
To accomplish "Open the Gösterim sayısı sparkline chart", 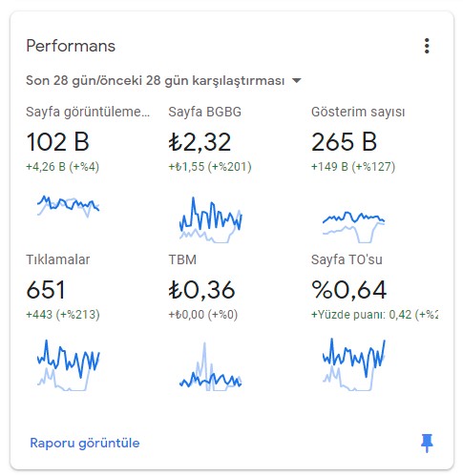I will coord(353,227).
